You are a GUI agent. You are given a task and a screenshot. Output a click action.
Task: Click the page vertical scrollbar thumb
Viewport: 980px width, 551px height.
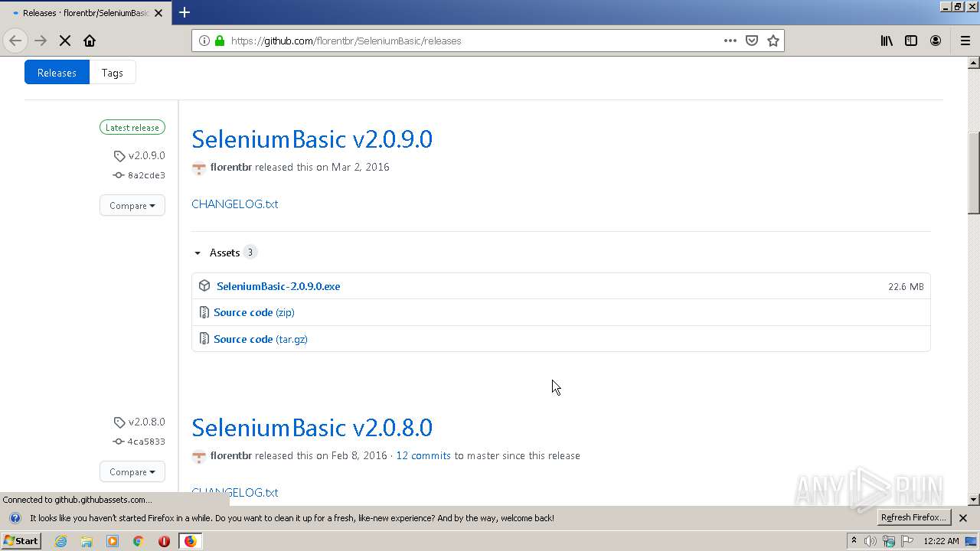click(x=974, y=174)
